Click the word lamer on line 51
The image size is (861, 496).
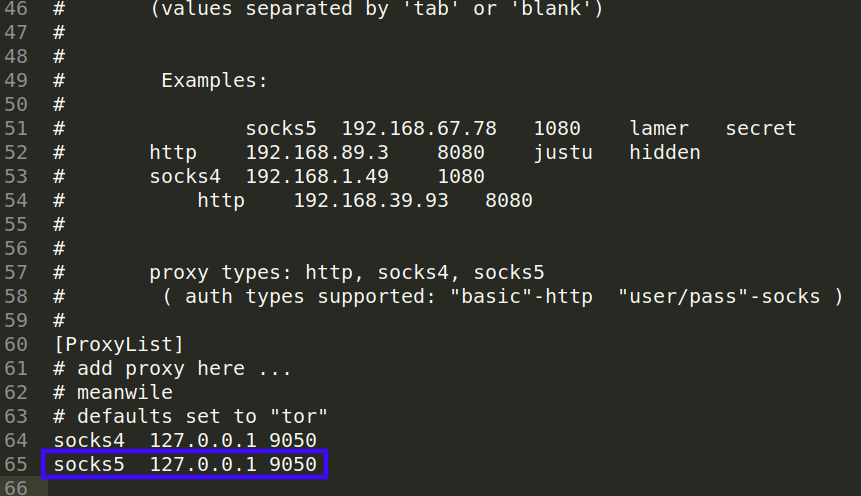click(x=659, y=129)
